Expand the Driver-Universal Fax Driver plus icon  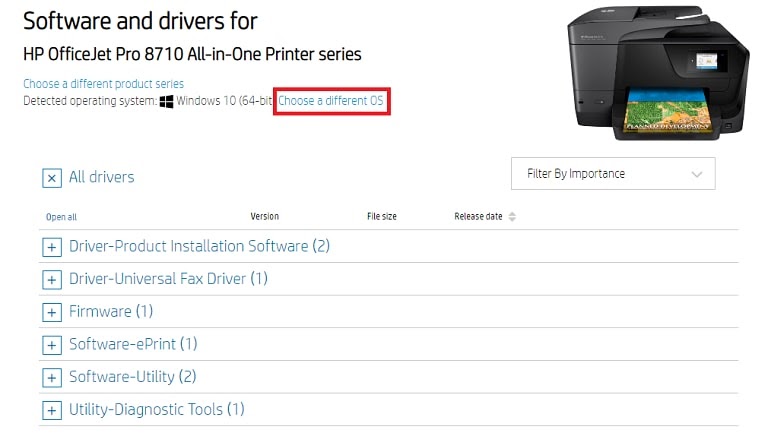pos(52,280)
